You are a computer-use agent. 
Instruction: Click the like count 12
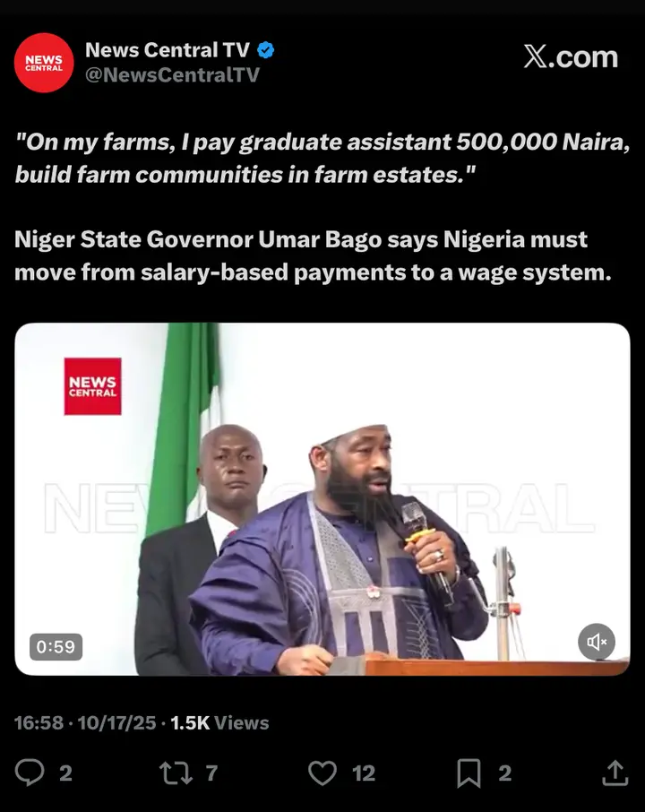[x=364, y=773]
